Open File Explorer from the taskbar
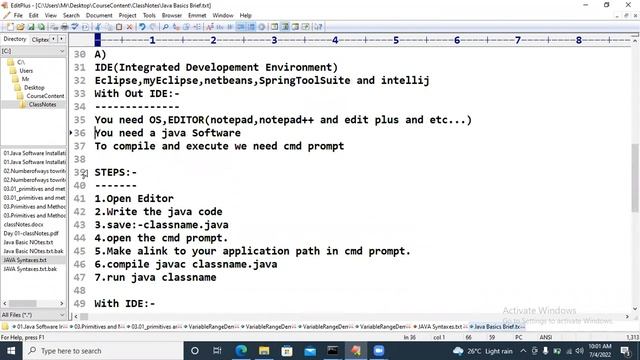The width and height of the screenshot is (640, 360). click(x=264, y=351)
